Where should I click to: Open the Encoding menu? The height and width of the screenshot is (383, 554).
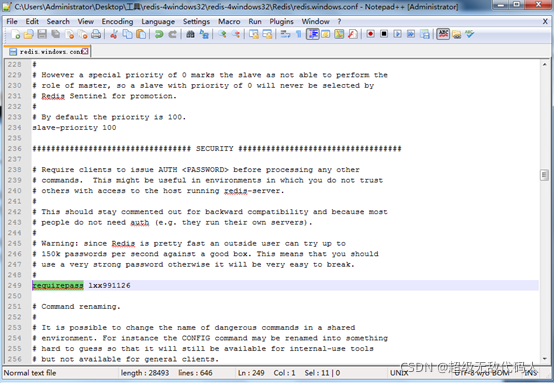coord(117,22)
